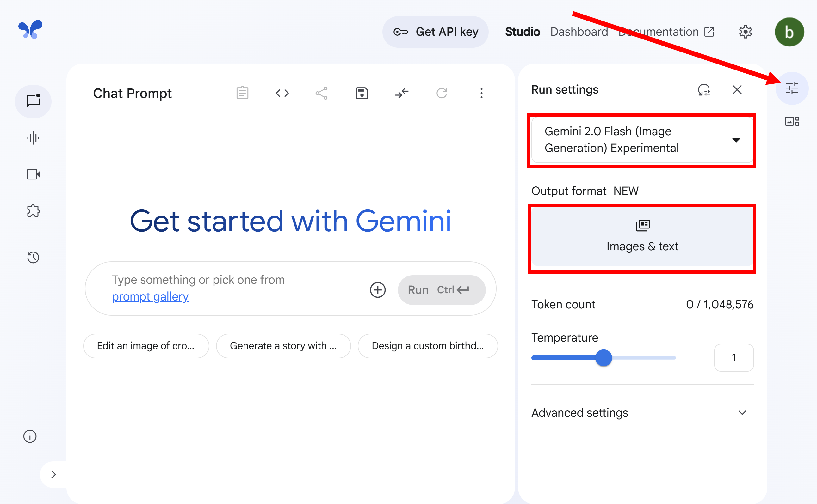Click the Save prompt floppy icon
The width and height of the screenshot is (817, 504).
362,93
